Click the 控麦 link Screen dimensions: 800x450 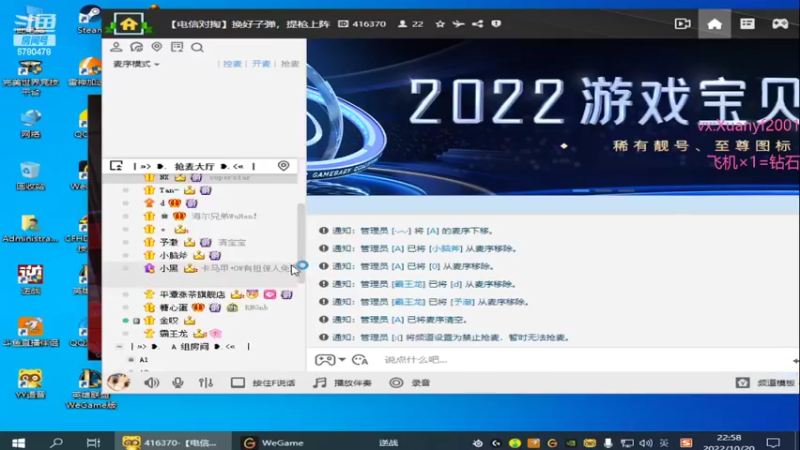(x=232, y=64)
